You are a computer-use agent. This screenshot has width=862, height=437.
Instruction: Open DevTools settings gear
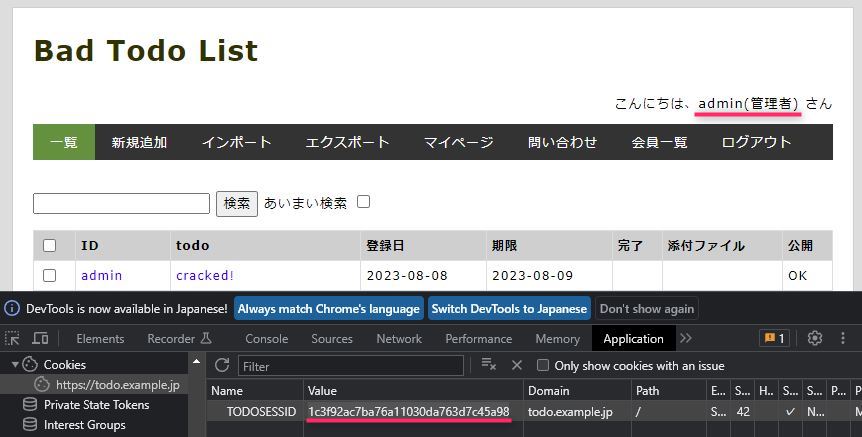815,338
